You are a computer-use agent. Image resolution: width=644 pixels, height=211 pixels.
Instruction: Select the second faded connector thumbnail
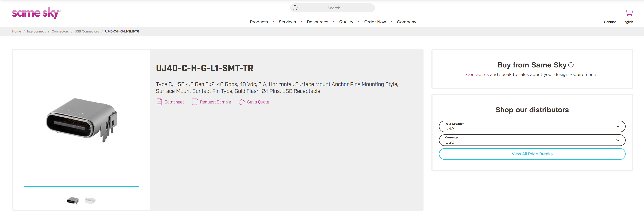pos(90,201)
